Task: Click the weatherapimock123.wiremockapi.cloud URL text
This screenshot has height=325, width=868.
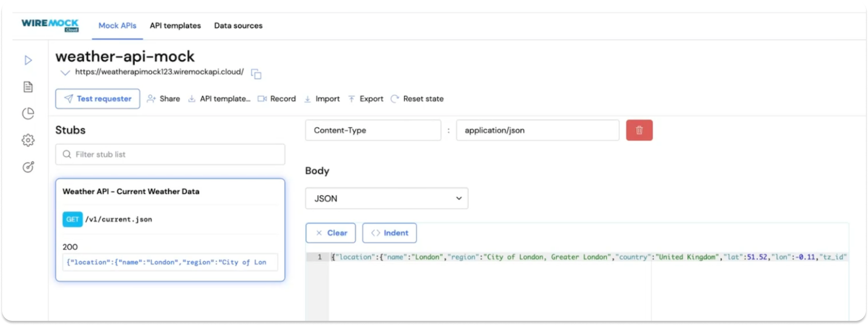Action: (159, 72)
